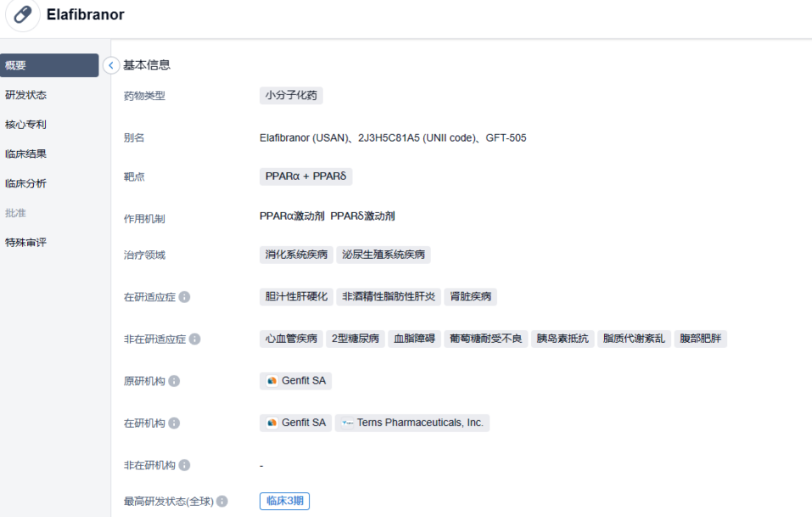812x517 pixels.
Task: Click info icon beside 在研机构
Action: coord(174,423)
